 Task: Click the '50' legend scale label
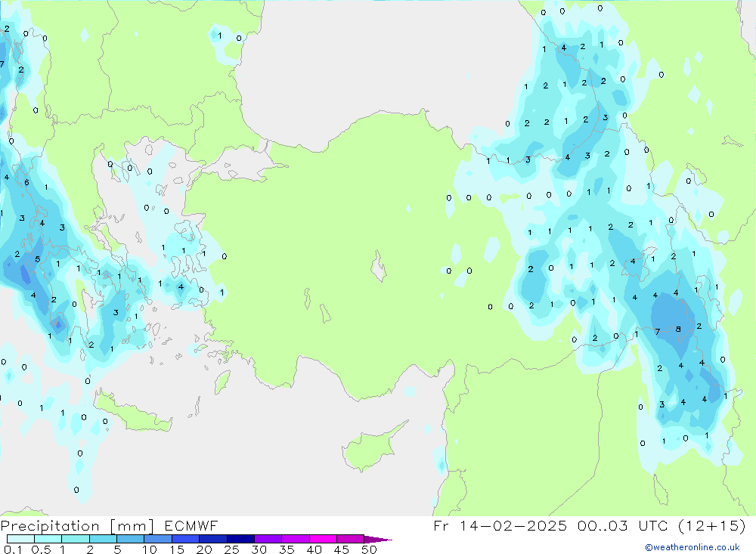click(x=369, y=549)
